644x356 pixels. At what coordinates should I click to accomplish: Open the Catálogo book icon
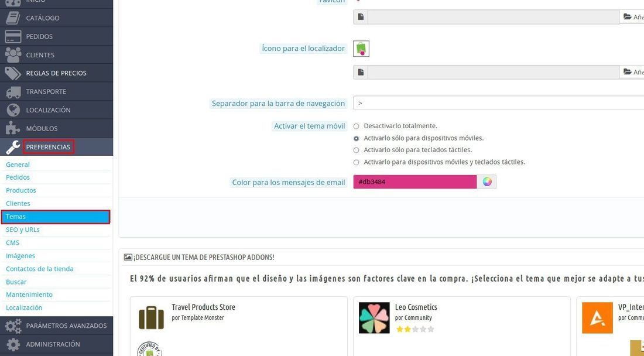13,18
